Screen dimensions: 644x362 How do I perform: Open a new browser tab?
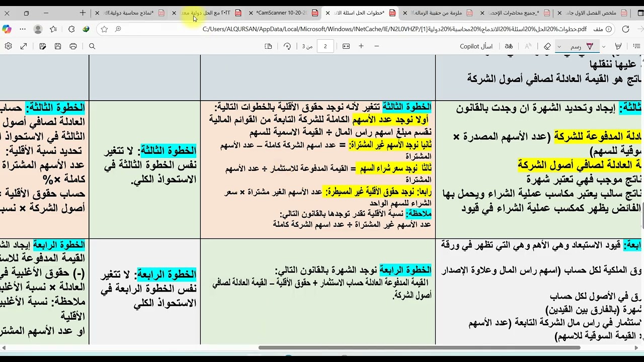pyautogui.click(x=83, y=13)
